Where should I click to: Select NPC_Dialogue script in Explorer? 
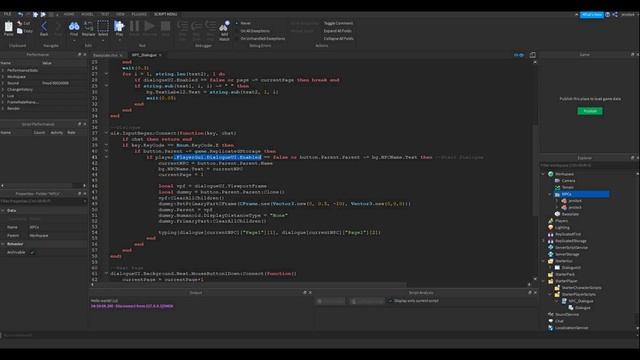click(x=580, y=301)
